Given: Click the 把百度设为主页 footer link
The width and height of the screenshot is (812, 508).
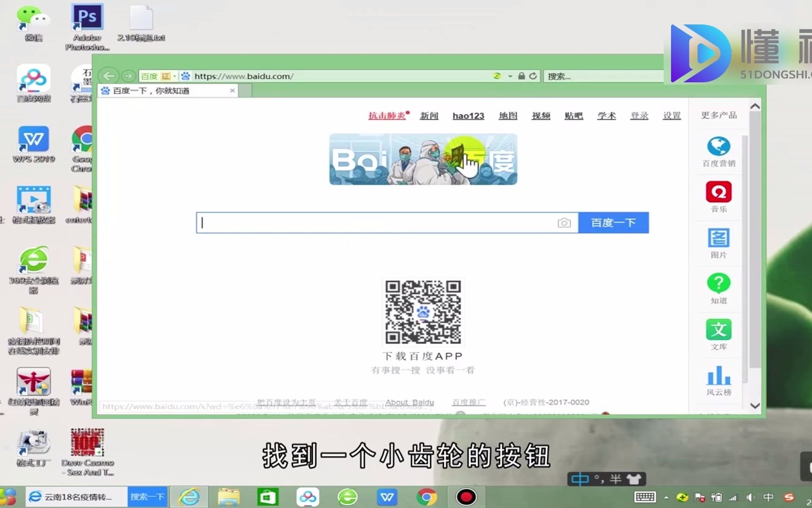Looking at the screenshot, I should 287,402.
